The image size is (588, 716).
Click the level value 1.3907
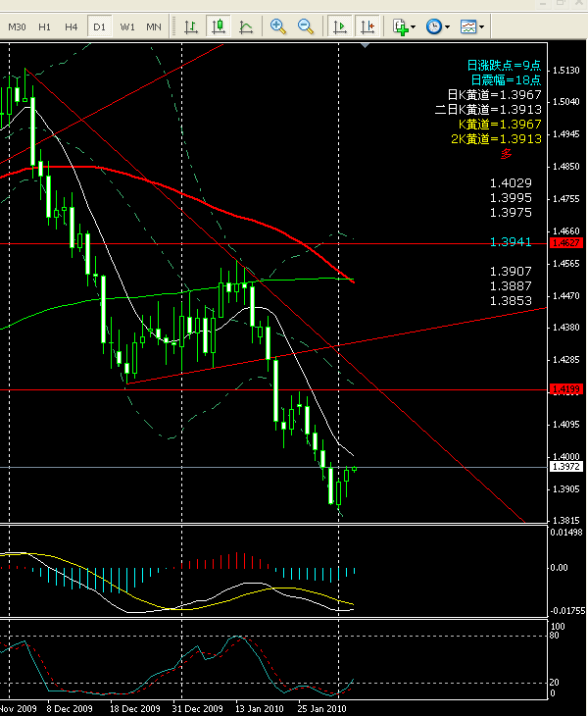tap(511, 272)
